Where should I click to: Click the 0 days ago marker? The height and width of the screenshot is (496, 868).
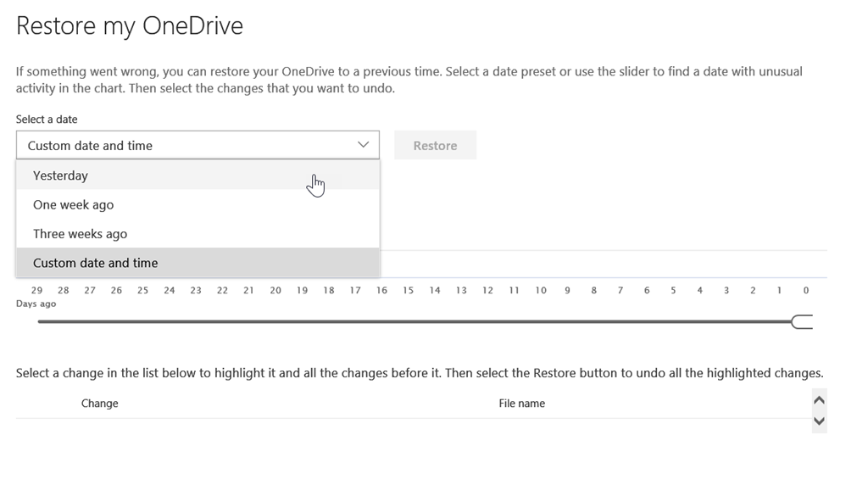coord(806,290)
